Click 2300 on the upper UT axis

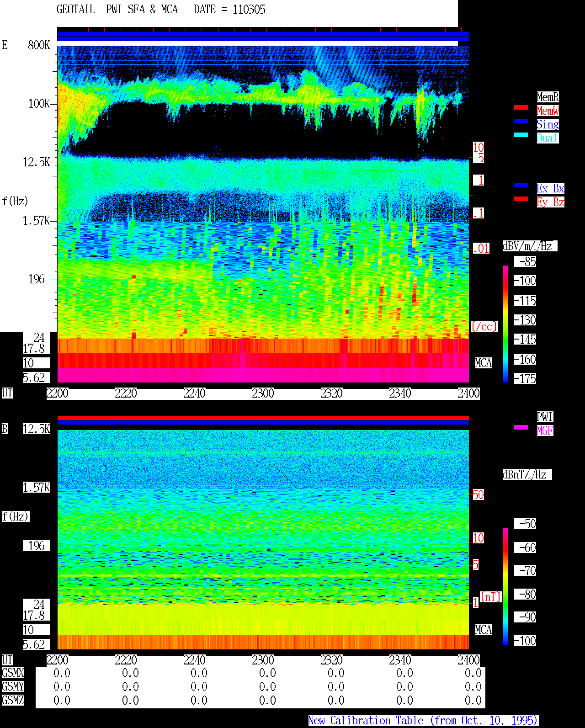tap(263, 393)
